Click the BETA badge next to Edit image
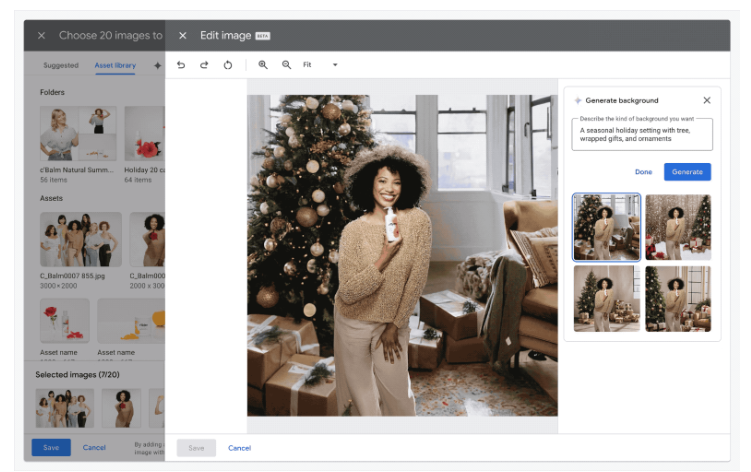The width and height of the screenshot is (751, 472). pyautogui.click(x=262, y=36)
